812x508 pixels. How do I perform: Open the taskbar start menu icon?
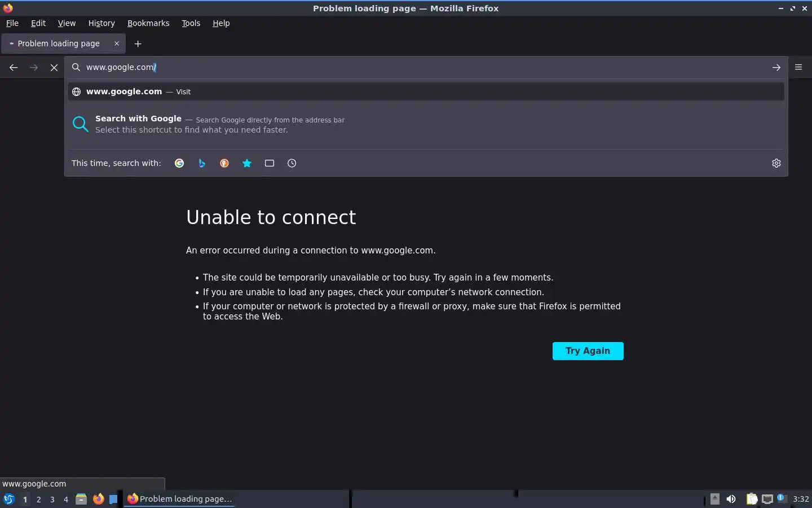9,499
